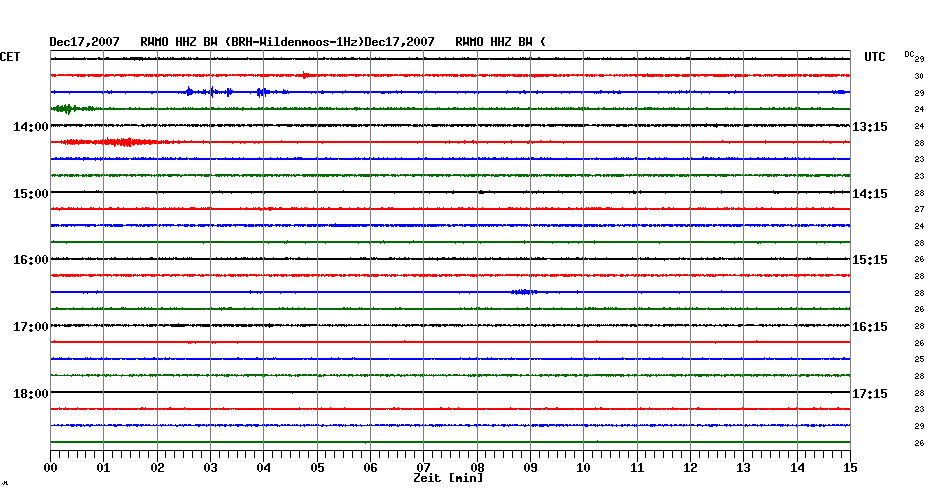This screenshot has height=494, width=930.
Task: Click the UTC time zone label
Action: coord(875,57)
